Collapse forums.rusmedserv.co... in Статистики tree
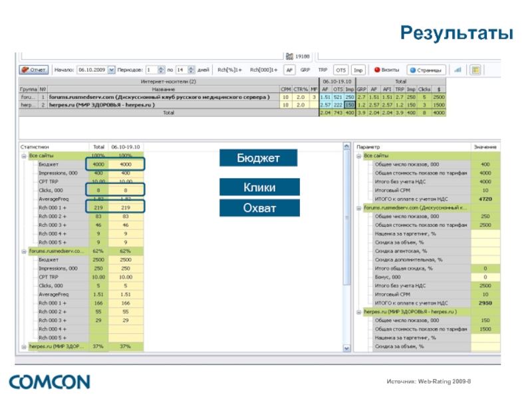 (24, 251)
